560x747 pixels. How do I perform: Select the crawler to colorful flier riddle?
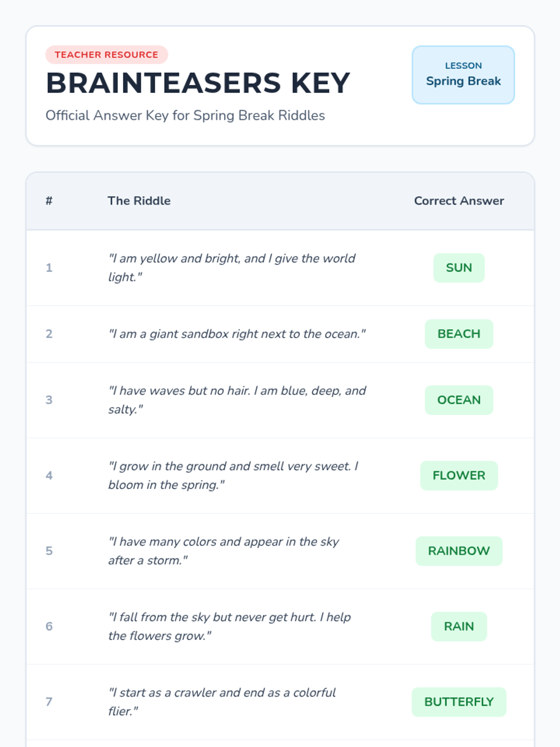pyautogui.click(x=222, y=702)
